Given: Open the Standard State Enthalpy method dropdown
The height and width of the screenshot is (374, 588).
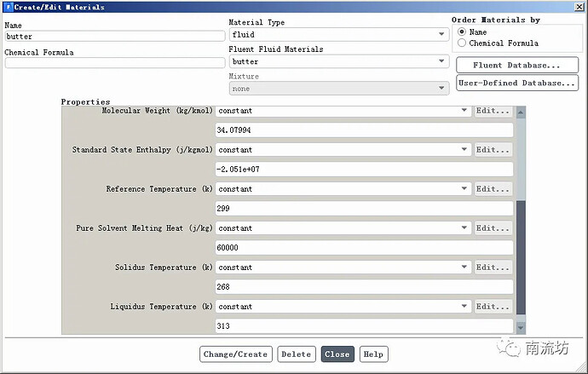Looking at the screenshot, I should point(343,150).
